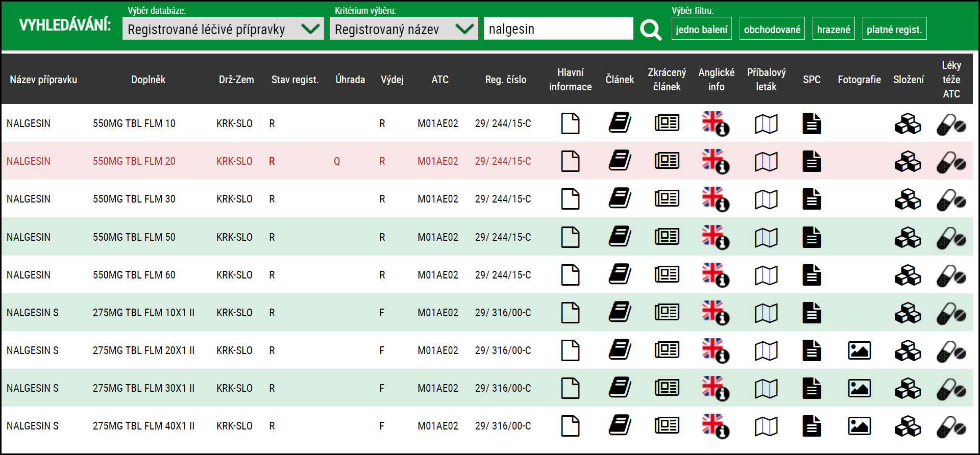Viewport: 980px width, 455px height.
Task: Click the '550MG TBL FLM 10' supplement cell
Action: [x=134, y=123]
